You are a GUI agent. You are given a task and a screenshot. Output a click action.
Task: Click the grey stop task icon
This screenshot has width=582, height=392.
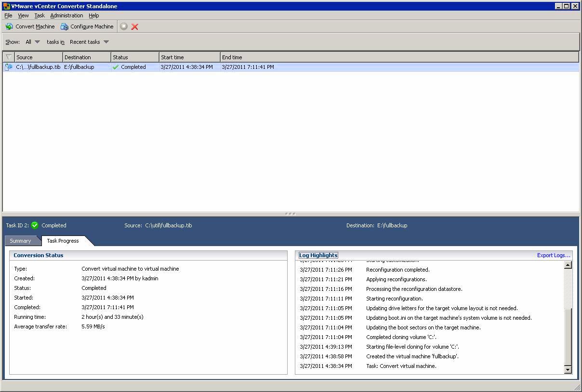tap(124, 26)
